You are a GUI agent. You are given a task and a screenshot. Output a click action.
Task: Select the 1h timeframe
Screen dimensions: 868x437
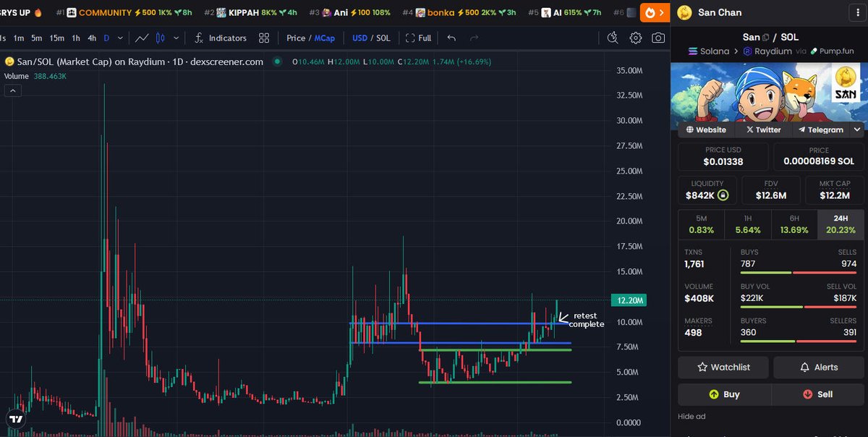coord(76,38)
